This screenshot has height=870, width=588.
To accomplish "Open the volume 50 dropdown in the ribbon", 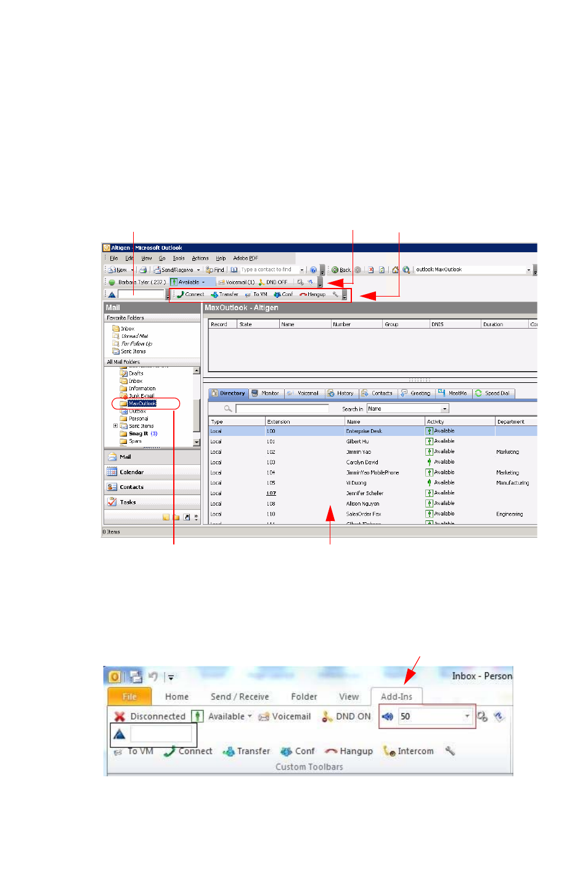I will [x=467, y=716].
